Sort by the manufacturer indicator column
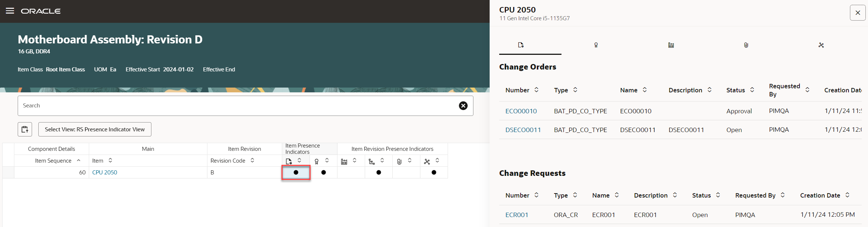This screenshot has height=227, width=868. coord(355,160)
